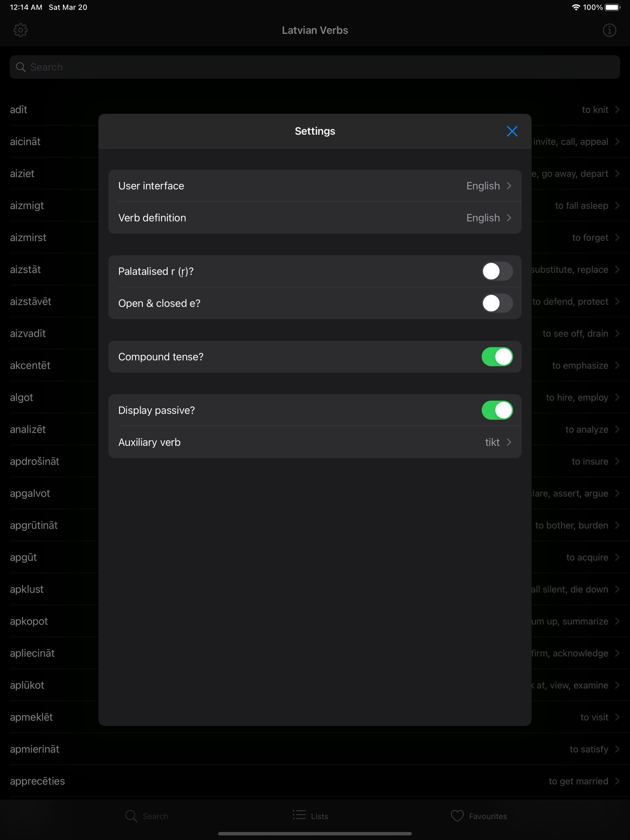Viewport: 630px width, 840px height.
Task: Open the Lists tab icon
Action: (x=299, y=816)
